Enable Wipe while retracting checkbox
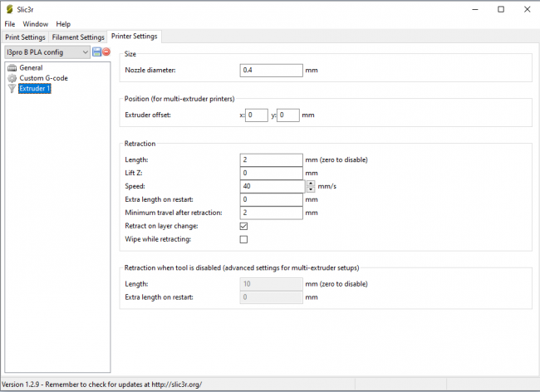The height and width of the screenshot is (392, 540). (x=243, y=240)
